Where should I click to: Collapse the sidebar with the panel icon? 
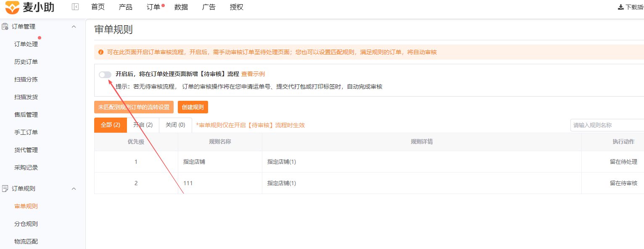pyautogui.click(x=75, y=7)
